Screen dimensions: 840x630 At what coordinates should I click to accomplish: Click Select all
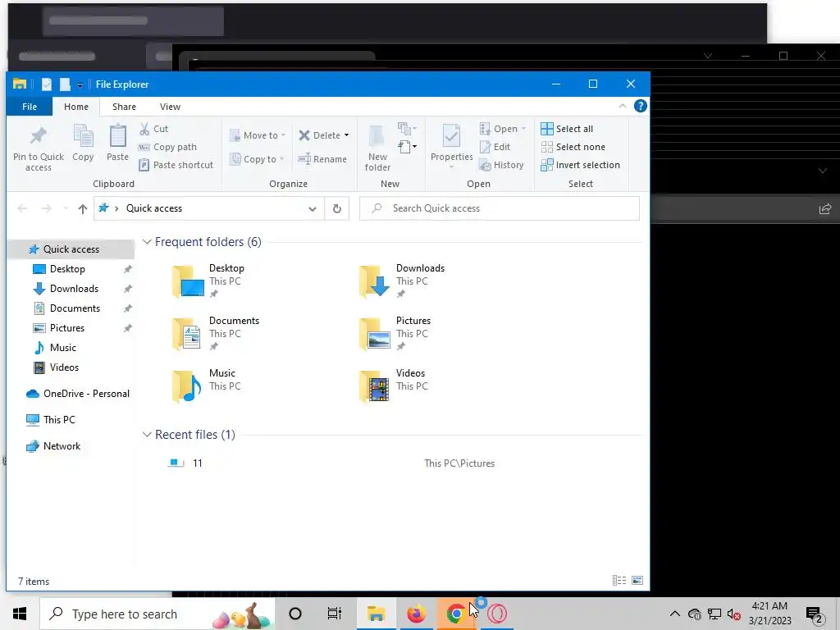(x=567, y=129)
